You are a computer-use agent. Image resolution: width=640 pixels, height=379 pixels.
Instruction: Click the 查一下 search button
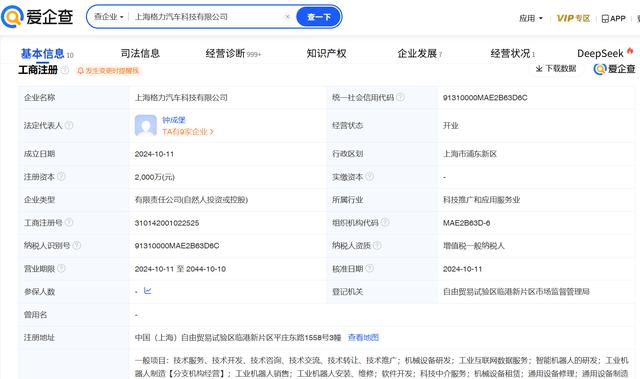(x=319, y=17)
